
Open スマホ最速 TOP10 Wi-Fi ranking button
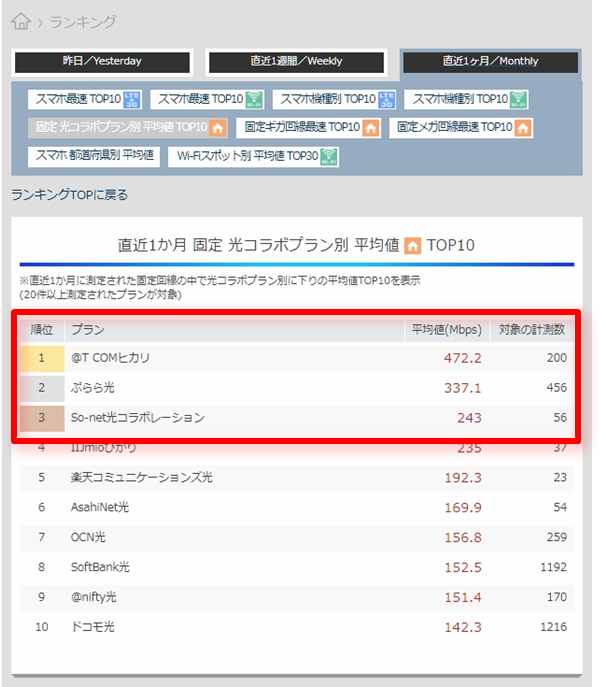[x=207, y=99]
